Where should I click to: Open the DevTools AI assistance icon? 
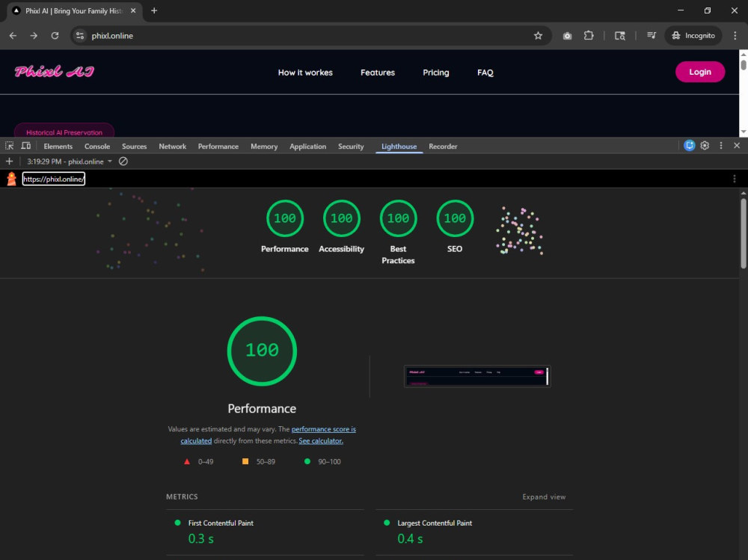pos(689,146)
